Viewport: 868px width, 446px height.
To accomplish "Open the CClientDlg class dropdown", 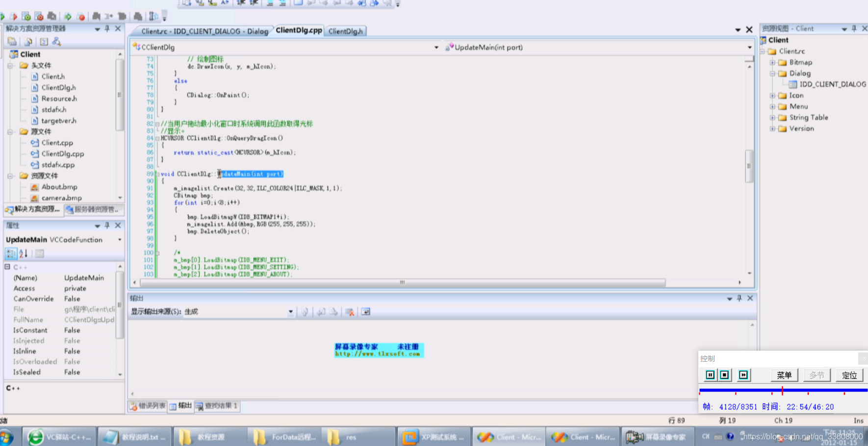I will point(436,48).
